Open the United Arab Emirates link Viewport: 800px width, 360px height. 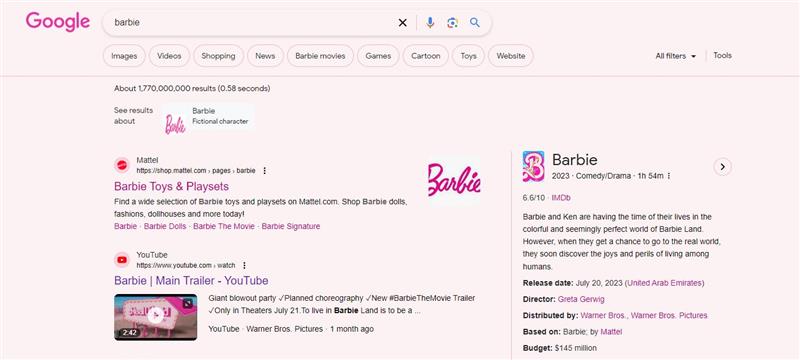[x=665, y=283]
